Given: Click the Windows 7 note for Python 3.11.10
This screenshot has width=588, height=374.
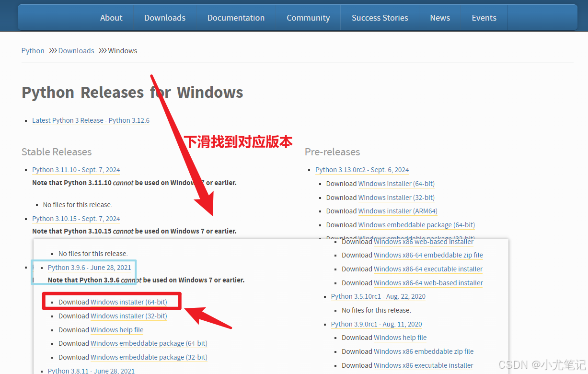Looking at the screenshot, I should pos(134,183).
